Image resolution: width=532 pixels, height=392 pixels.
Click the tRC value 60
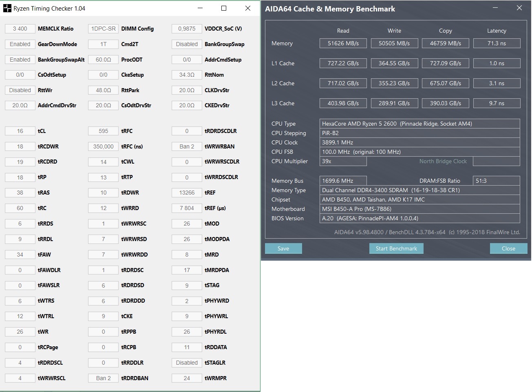(20, 208)
